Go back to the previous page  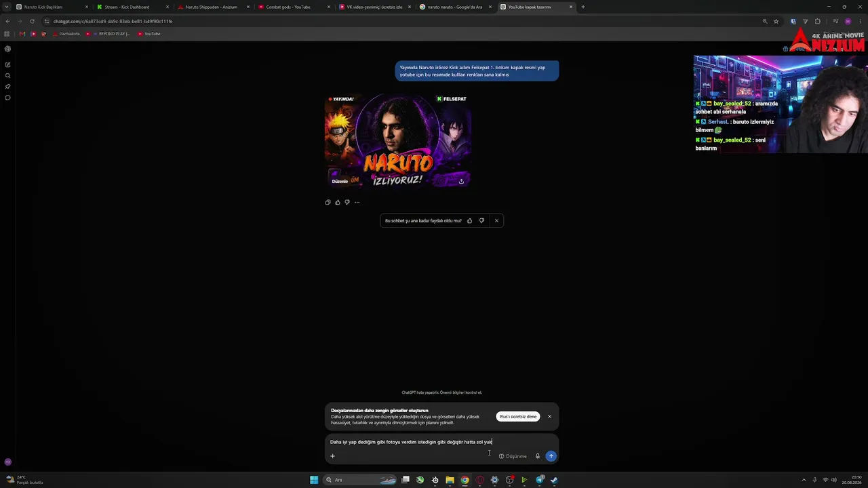click(x=7, y=21)
